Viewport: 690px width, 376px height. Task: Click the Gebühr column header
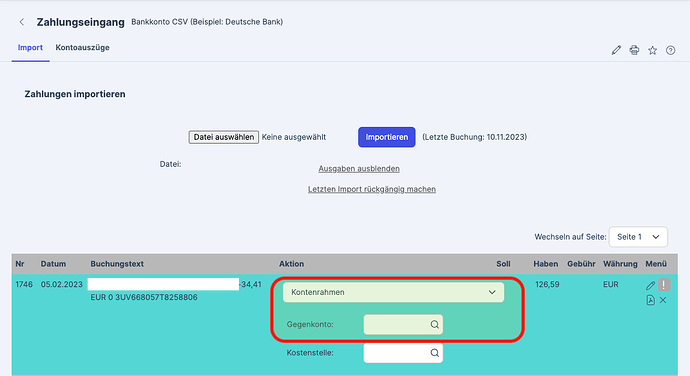tap(581, 264)
